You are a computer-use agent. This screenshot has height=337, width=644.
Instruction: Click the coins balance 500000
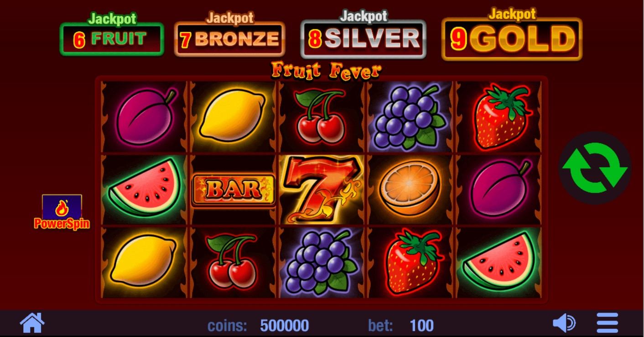tap(284, 326)
